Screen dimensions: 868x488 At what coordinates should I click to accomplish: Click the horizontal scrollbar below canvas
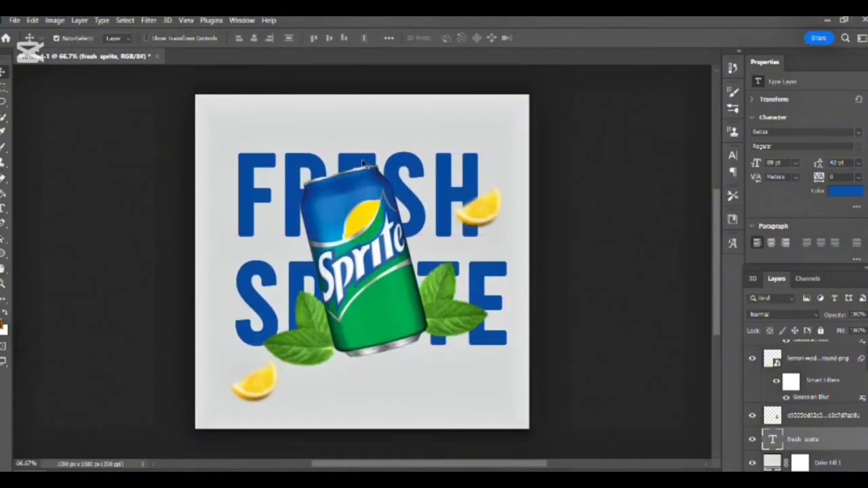[429, 464]
